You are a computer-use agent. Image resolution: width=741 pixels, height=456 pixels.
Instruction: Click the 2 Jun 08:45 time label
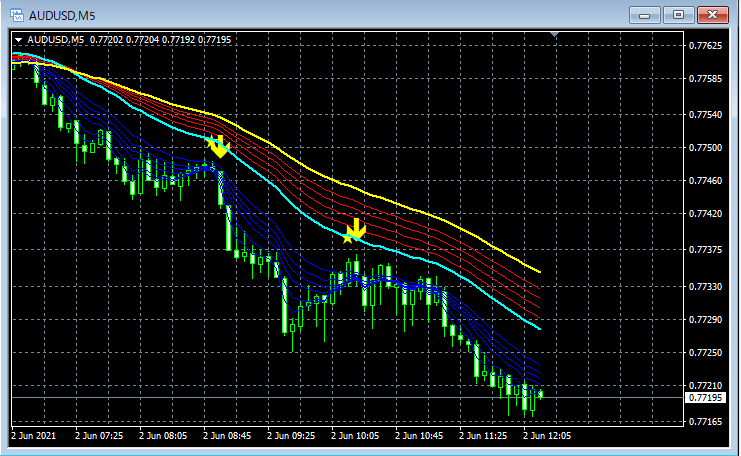[x=227, y=436]
